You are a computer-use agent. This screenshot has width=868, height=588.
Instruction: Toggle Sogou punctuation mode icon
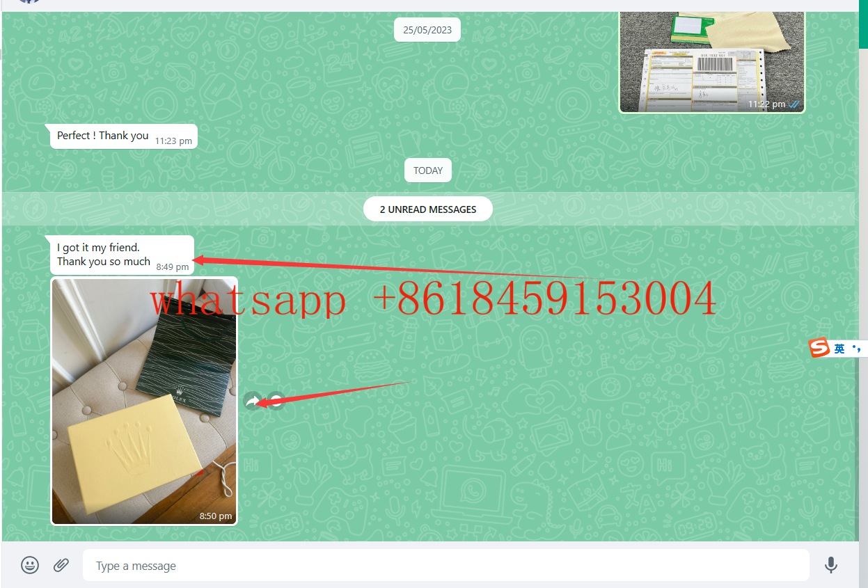(857, 349)
